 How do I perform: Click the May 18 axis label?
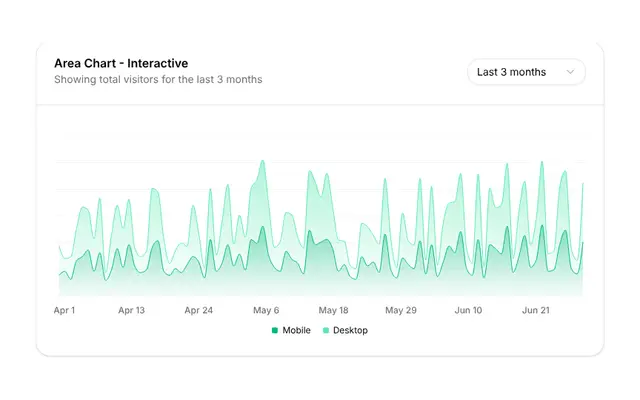333,310
